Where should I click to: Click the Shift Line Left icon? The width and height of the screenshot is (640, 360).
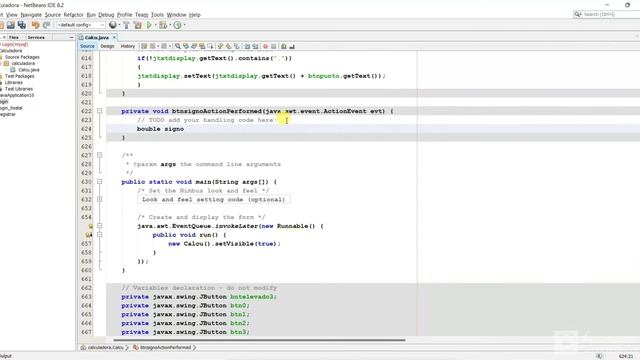point(247,47)
